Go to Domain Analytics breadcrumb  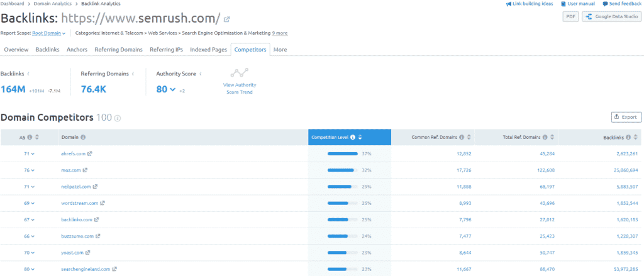click(x=54, y=4)
